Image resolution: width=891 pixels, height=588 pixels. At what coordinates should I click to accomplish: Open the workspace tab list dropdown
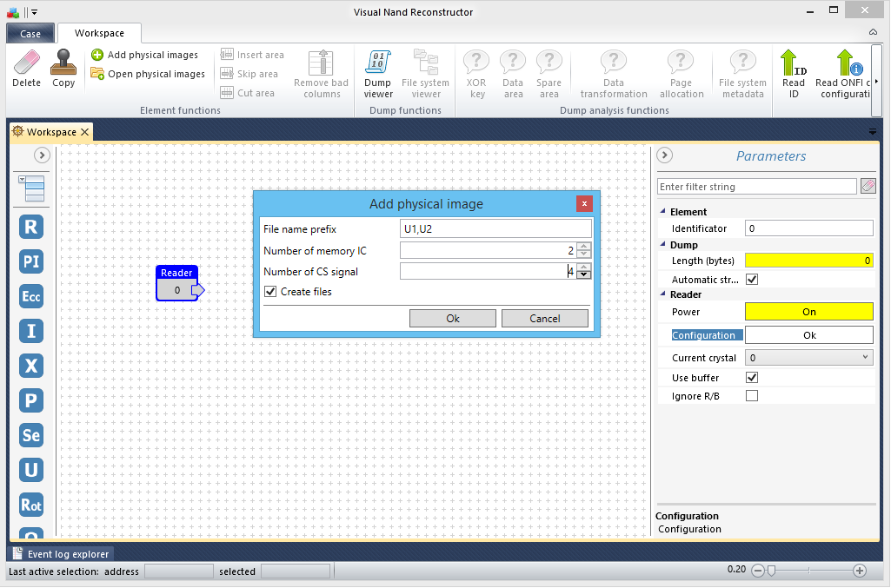[x=873, y=132]
